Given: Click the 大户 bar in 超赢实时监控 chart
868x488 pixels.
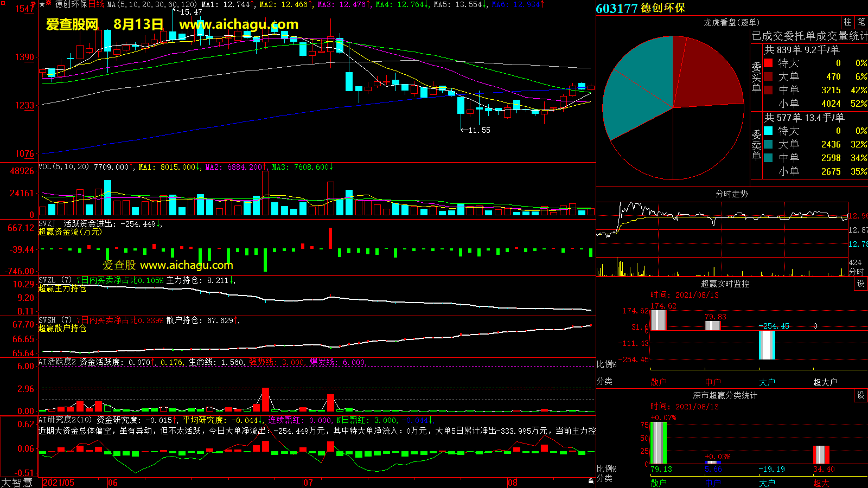Looking at the screenshot, I should [767, 345].
